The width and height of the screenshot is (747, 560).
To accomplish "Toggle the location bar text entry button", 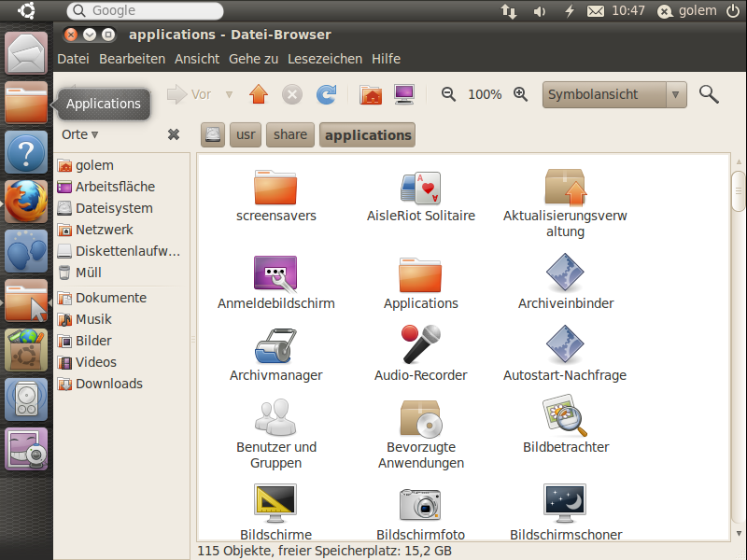I will coord(214,135).
